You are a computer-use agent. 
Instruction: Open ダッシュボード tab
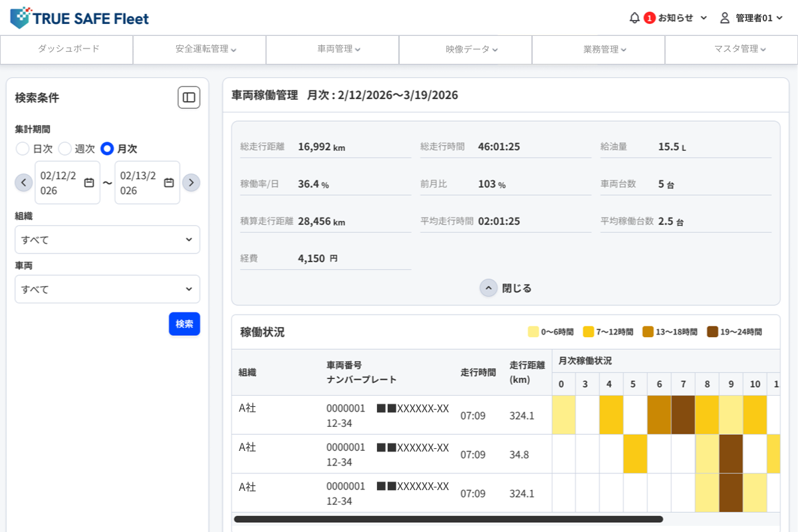(66, 49)
